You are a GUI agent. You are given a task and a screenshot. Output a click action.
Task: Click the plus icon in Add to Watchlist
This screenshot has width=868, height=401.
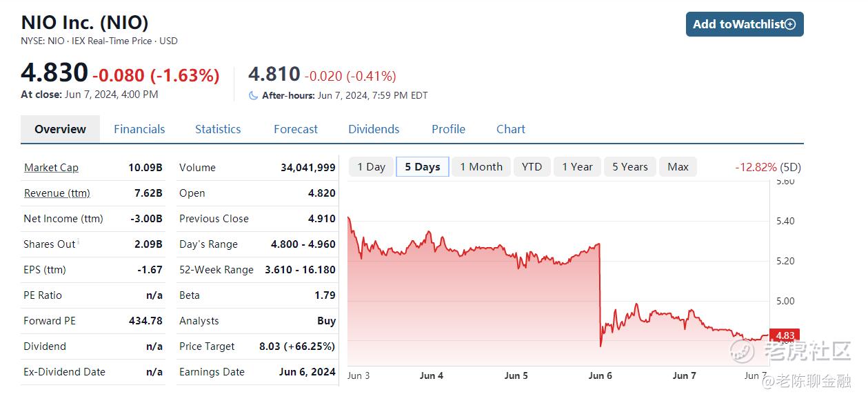(790, 24)
